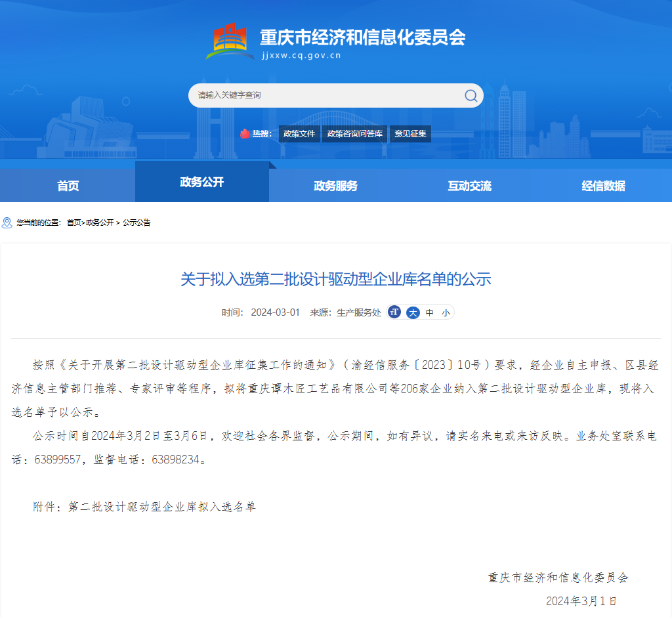This screenshot has width=672, height=617.
Task: Go to 政务服务 in the navigation
Action: pos(336,186)
